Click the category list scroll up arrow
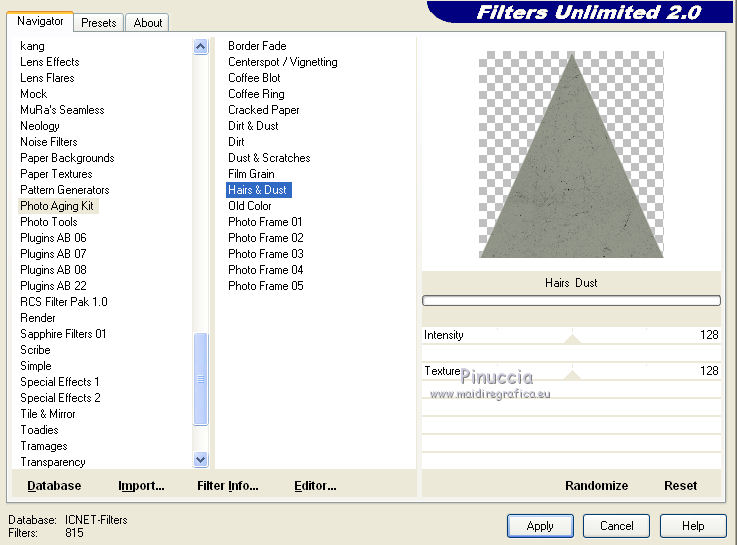 pyautogui.click(x=201, y=47)
